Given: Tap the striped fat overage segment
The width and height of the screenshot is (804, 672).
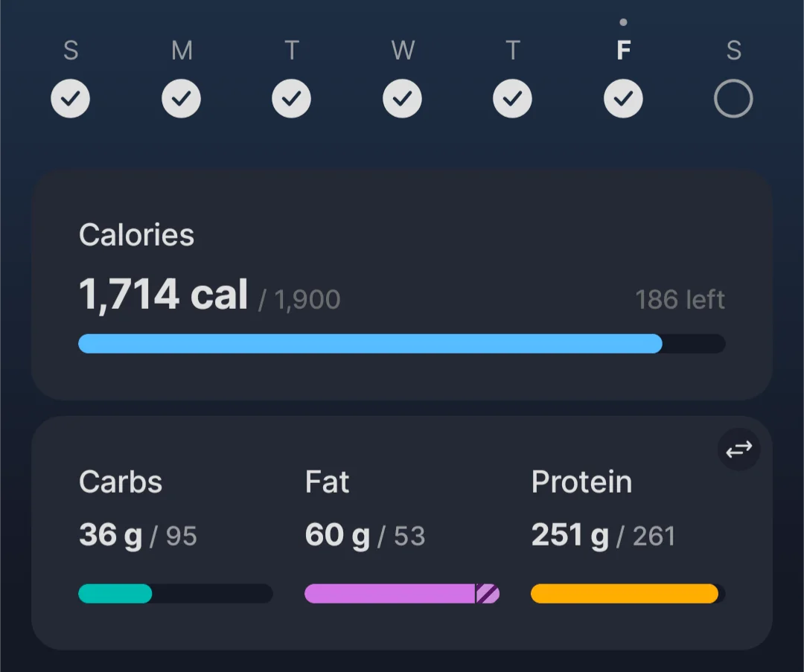Looking at the screenshot, I should click(487, 594).
